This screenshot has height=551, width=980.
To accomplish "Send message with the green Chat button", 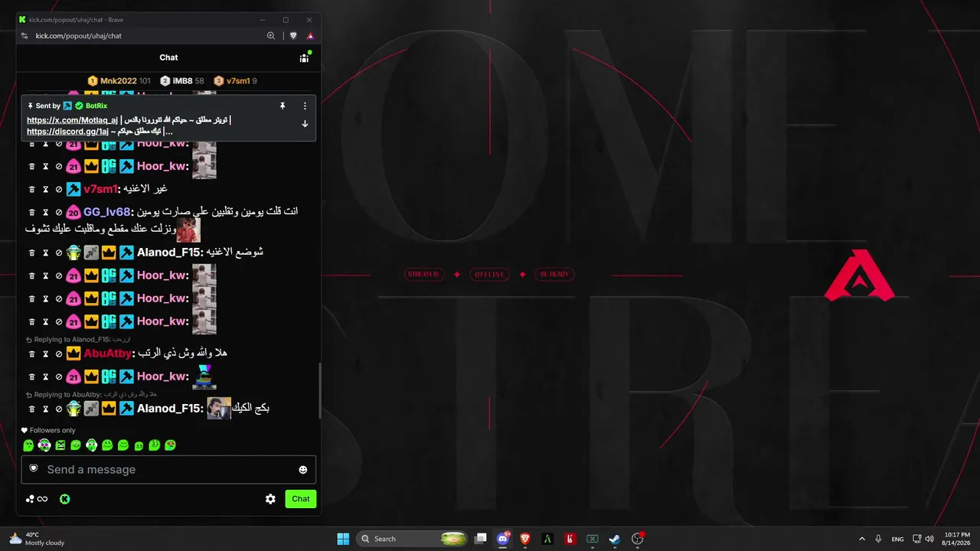I will 301,499.
